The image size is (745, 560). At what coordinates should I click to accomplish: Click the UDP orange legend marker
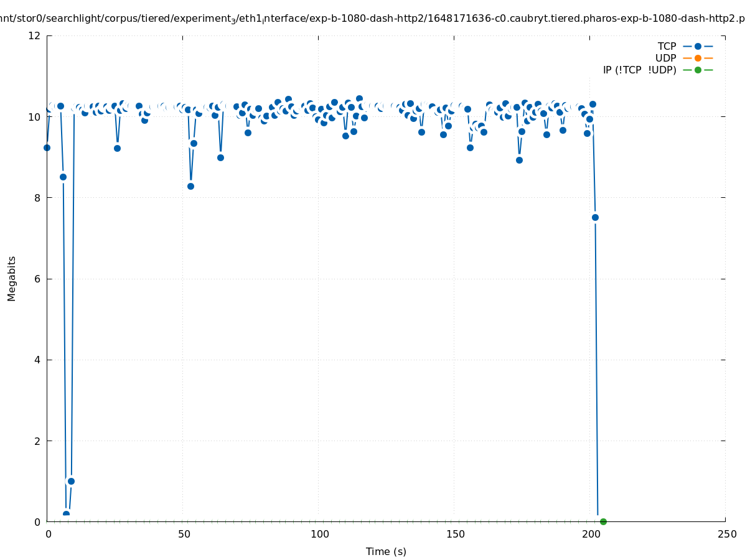(698, 58)
